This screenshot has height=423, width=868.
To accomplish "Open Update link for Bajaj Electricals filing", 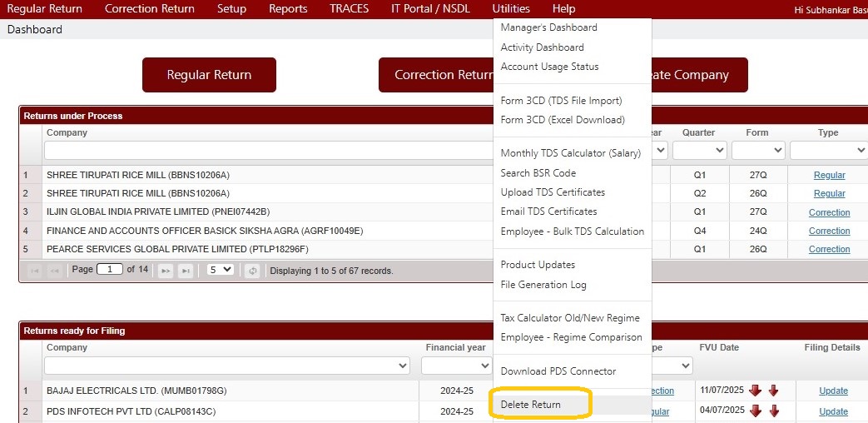I will (833, 391).
